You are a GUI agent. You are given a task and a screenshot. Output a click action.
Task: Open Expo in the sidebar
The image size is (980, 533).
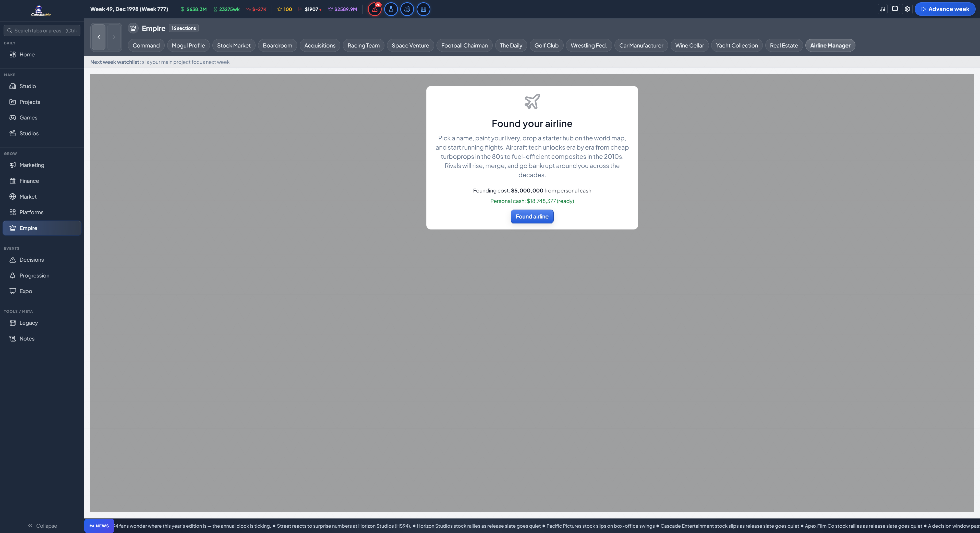pyautogui.click(x=42, y=291)
